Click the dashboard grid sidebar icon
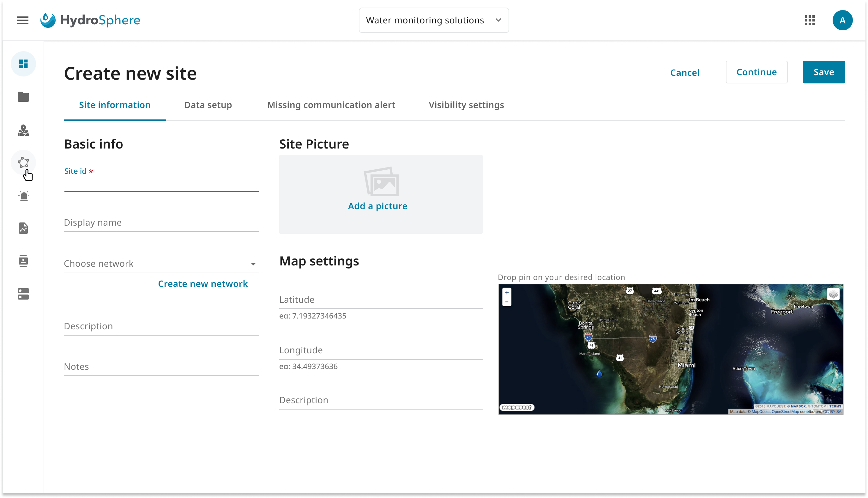This screenshot has width=868, height=498. point(23,64)
